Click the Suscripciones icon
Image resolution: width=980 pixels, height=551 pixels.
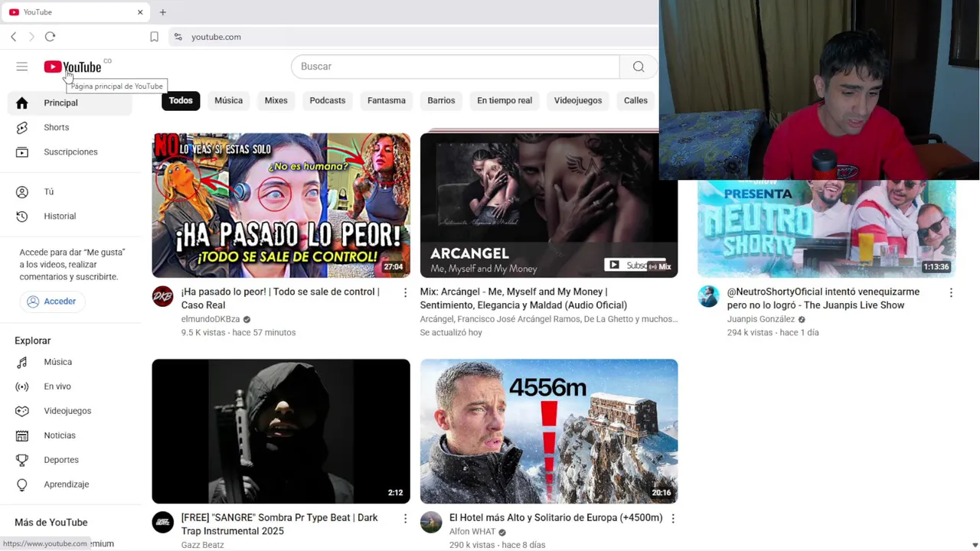click(22, 152)
